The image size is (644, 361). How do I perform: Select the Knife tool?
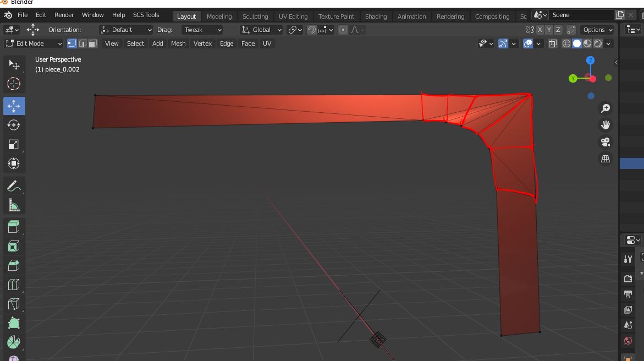14,304
